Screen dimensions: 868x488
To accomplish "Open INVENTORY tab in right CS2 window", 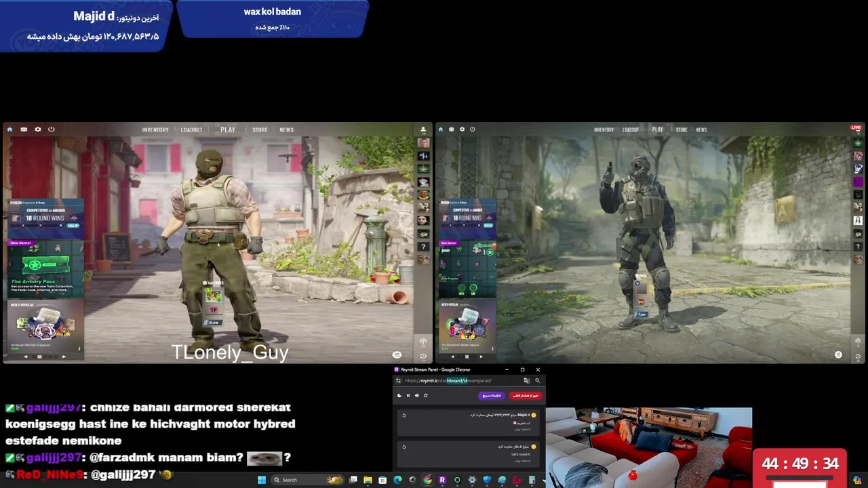I will [x=604, y=129].
